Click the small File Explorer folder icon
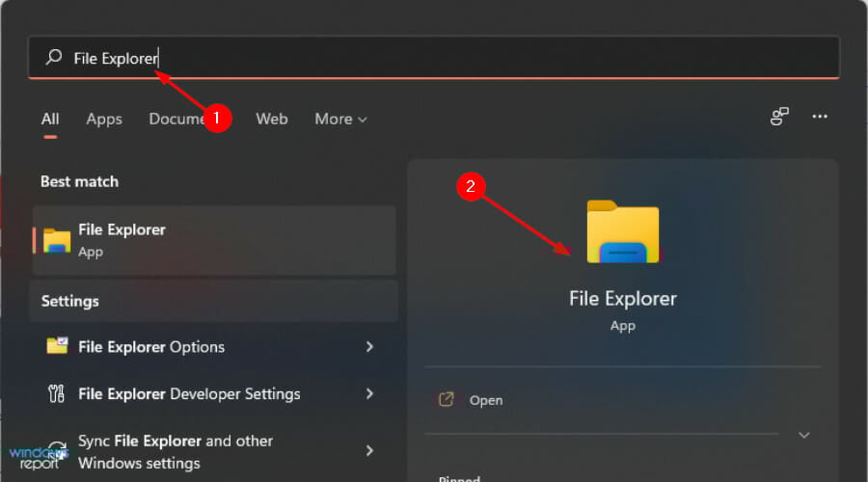The height and width of the screenshot is (482, 868). pyautogui.click(x=57, y=241)
